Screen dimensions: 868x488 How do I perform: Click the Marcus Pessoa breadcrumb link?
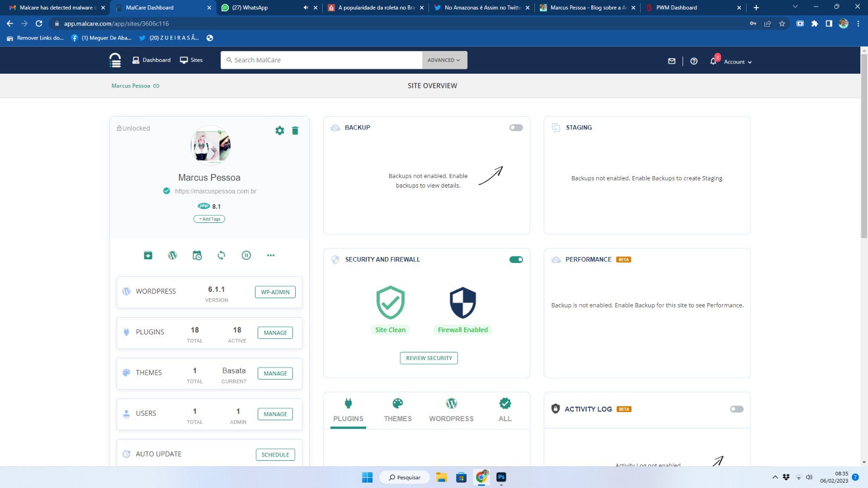131,86
